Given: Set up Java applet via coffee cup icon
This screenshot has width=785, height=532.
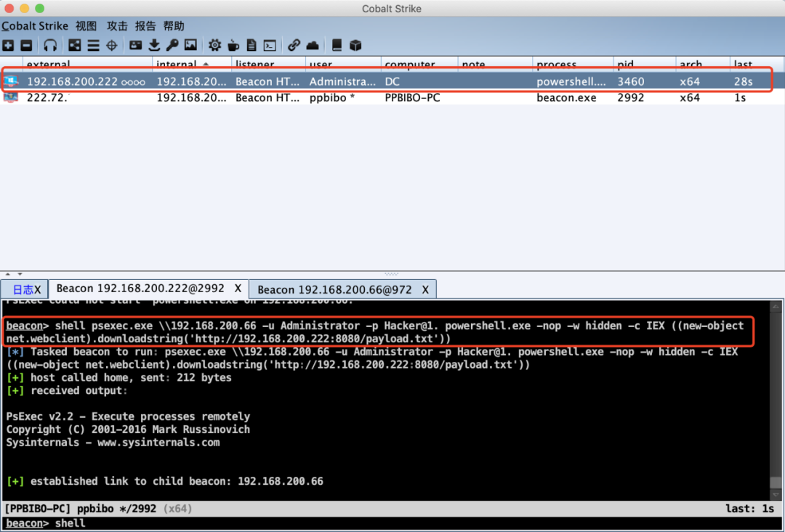Looking at the screenshot, I should tap(233, 46).
